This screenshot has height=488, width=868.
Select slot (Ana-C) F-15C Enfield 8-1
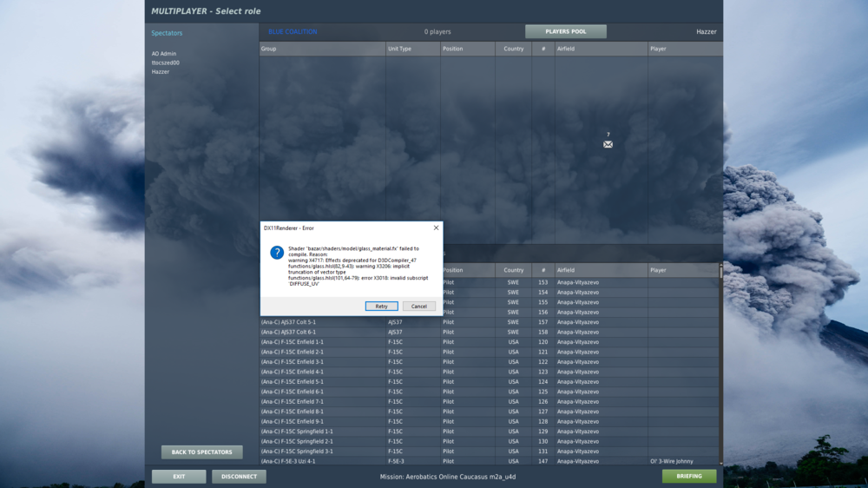pos(490,412)
